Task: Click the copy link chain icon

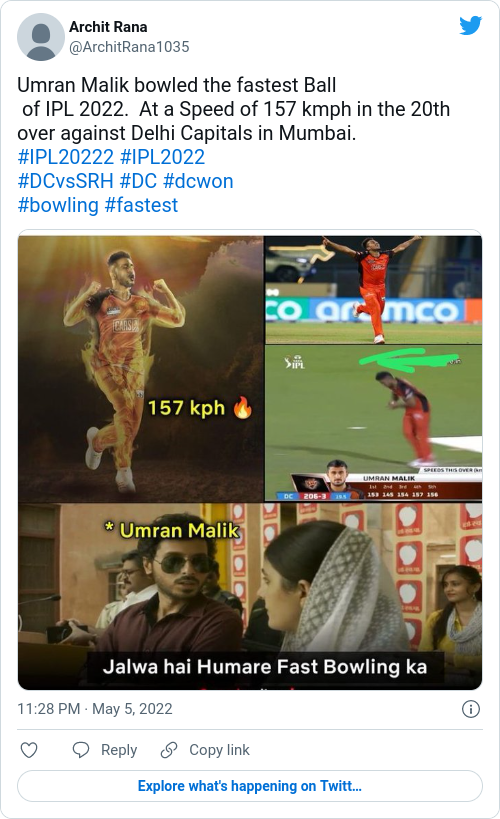Action: (169, 750)
